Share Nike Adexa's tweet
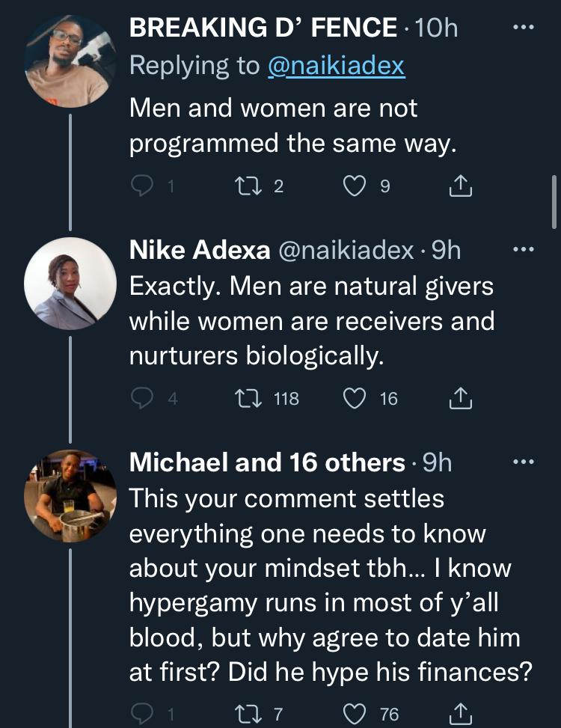Screen dimensions: 561x728 [x=461, y=399]
